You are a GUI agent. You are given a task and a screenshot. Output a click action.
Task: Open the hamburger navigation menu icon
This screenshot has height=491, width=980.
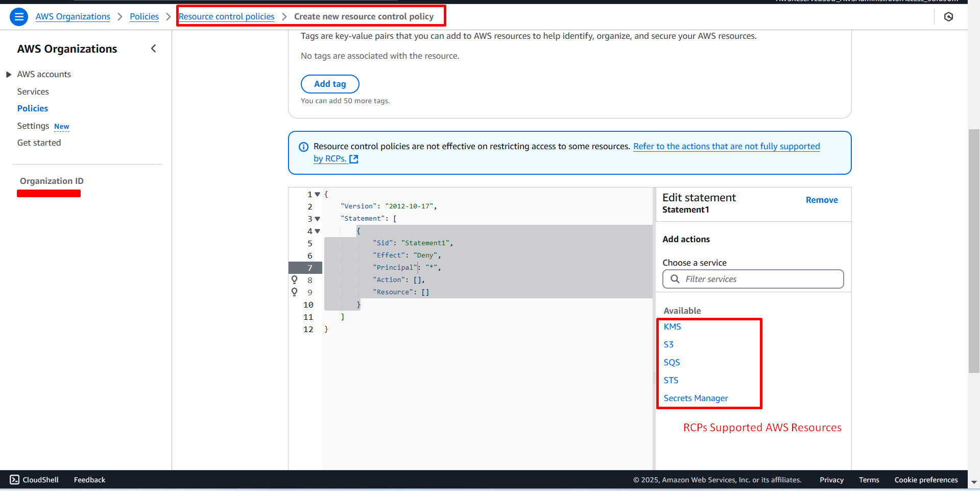[x=19, y=17]
